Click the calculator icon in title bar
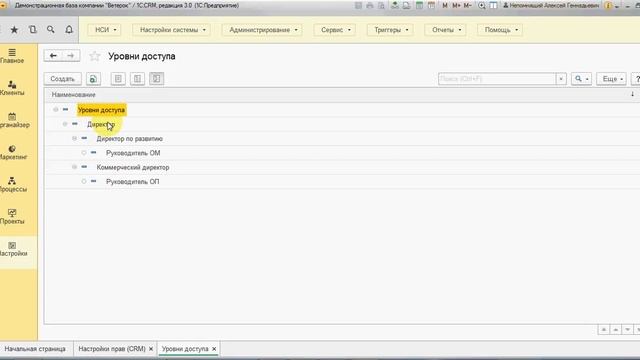The image size is (640, 360). [x=419, y=6]
